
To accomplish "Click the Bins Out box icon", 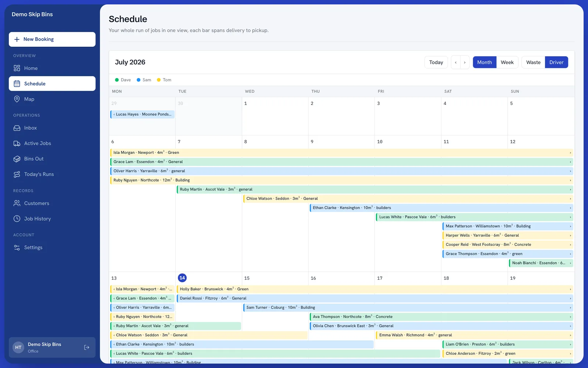I will pyautogui.click(x=17, y=159).
